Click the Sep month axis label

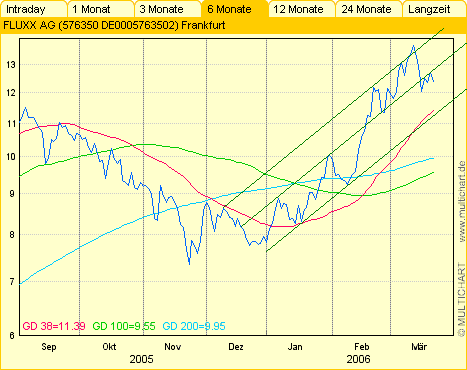click(x=49, y=347)
